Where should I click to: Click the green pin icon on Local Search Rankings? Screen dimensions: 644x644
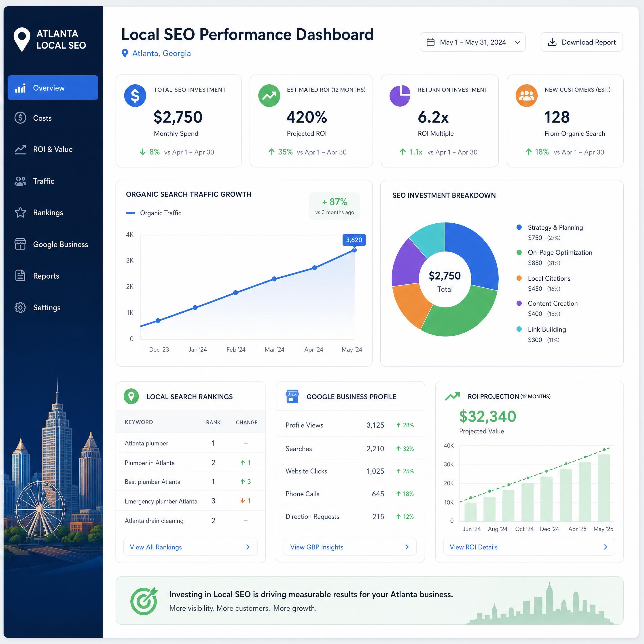pos(131,396)
